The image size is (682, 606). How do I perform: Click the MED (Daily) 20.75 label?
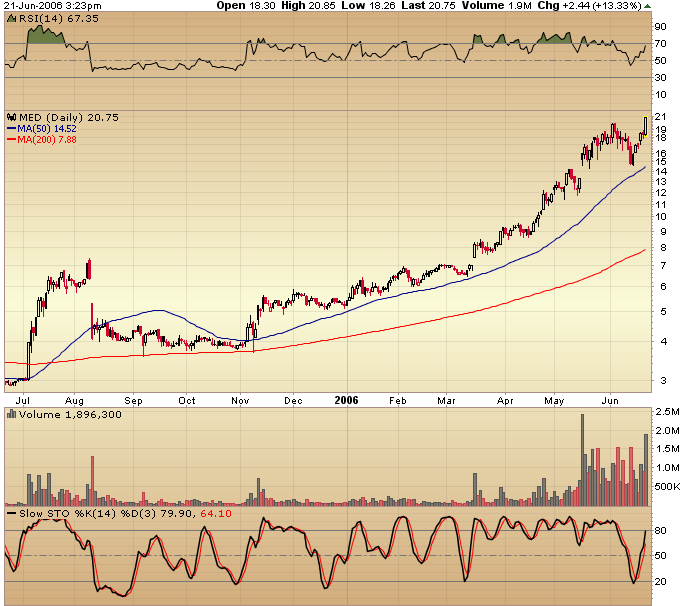tap(69, 117)
